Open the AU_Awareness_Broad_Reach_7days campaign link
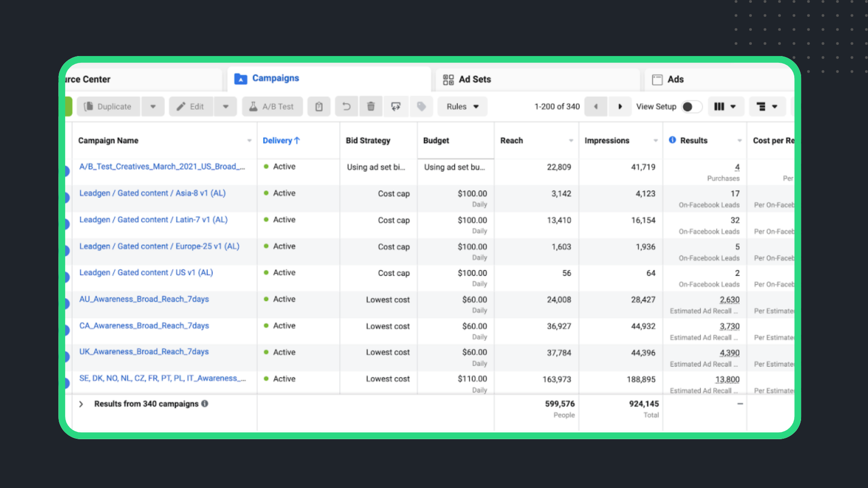The height and width of the screenshot is (488, 868). click(144, 299)
